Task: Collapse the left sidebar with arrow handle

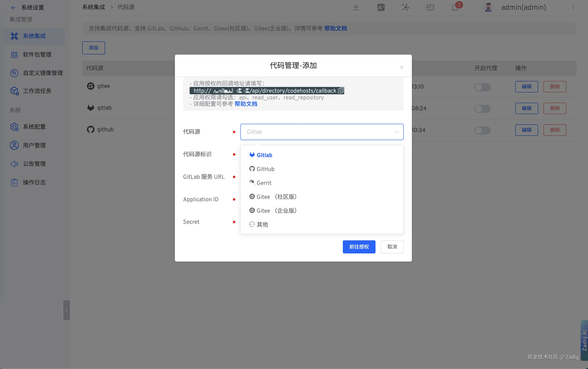Action: (x=67, y=310)
